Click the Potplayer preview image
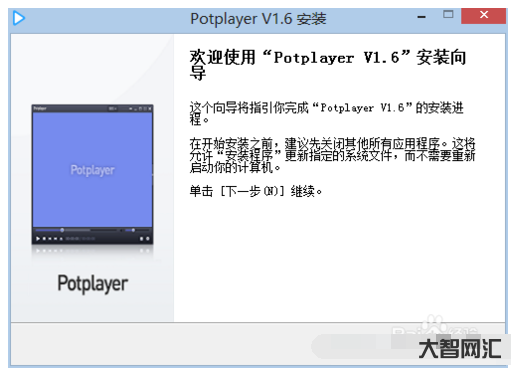 click(92, 175)
